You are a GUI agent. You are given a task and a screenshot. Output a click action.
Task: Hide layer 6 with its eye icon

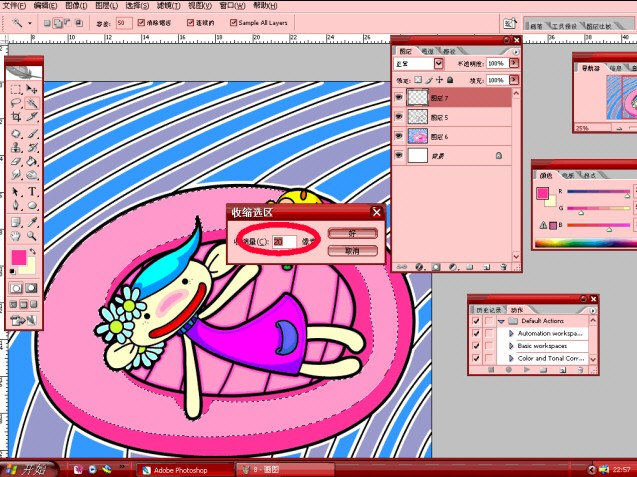pyautogui.click(x=399, y=136)
